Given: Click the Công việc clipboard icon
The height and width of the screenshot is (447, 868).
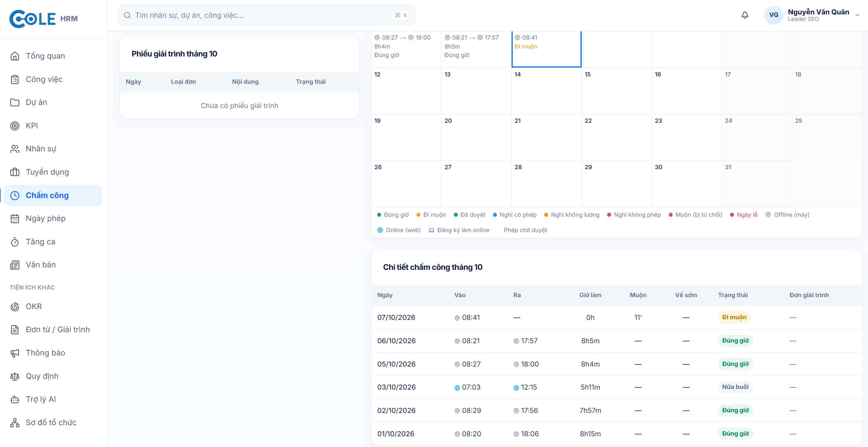Looking at the screenshot, I should point(15,80).
